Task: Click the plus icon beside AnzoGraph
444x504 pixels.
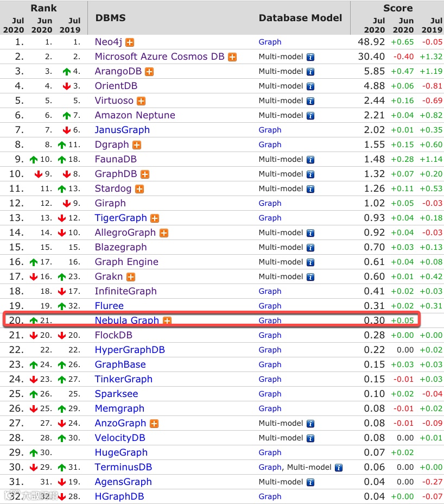Action: click(154, 424)
